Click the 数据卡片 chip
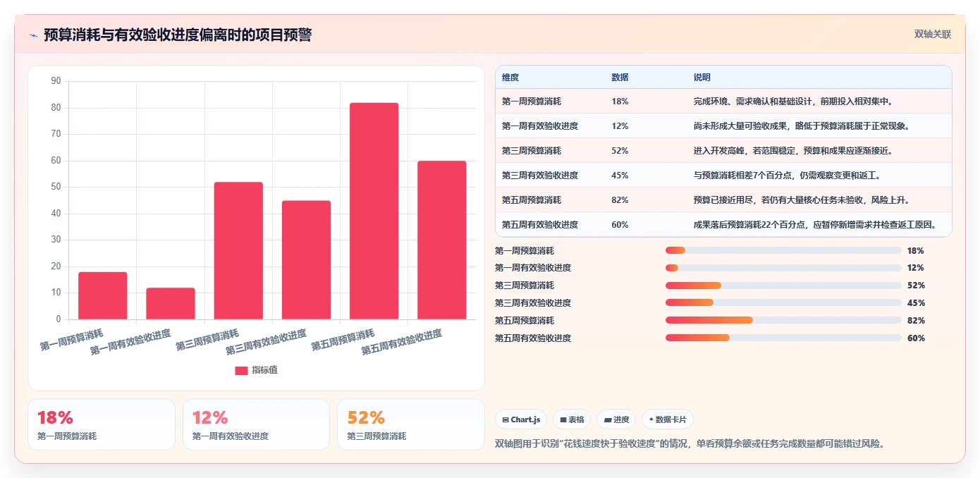The height and width of the screenshot is (478, 980). (667, 419)
